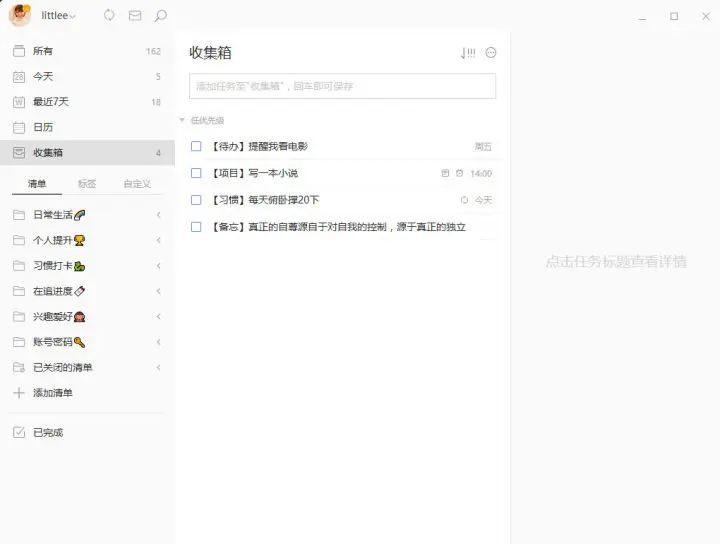Focus the add task input field
Image resolution: width=720 pixels, height=544 pixels.
343,86
